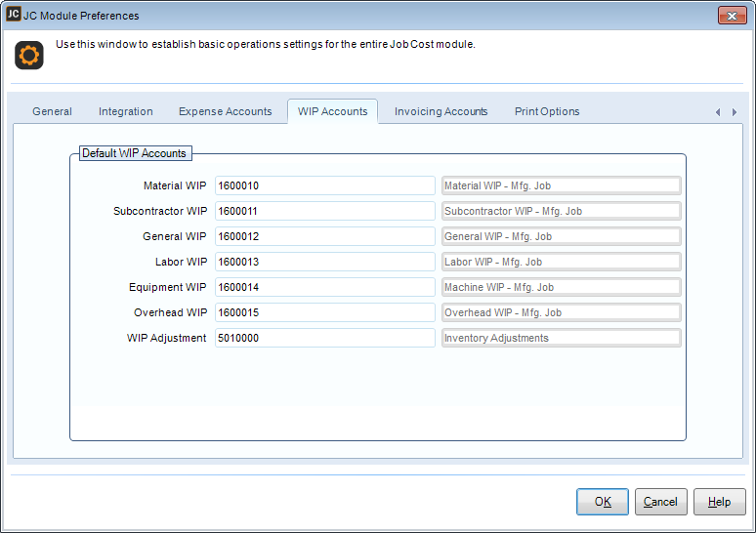756x533 pixels.
Task: Click the WIP Adjustment account field
Action: [x=324, y=338]
